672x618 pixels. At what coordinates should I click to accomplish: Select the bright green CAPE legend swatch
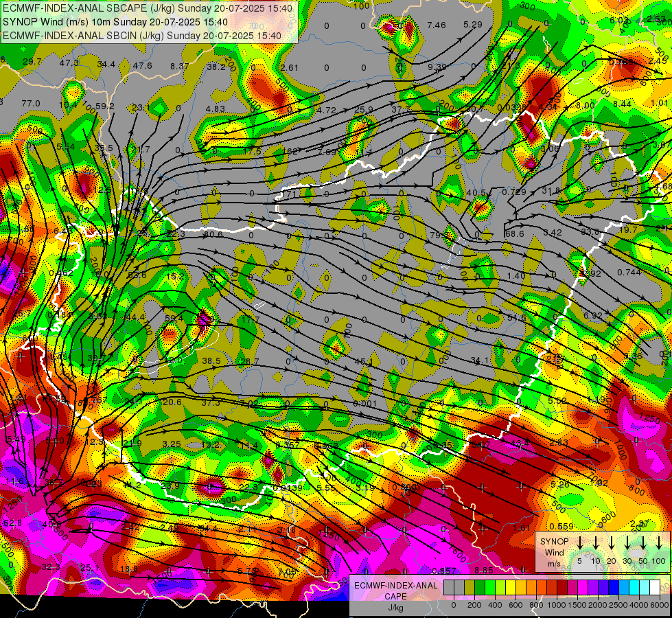tap(490, 587)
